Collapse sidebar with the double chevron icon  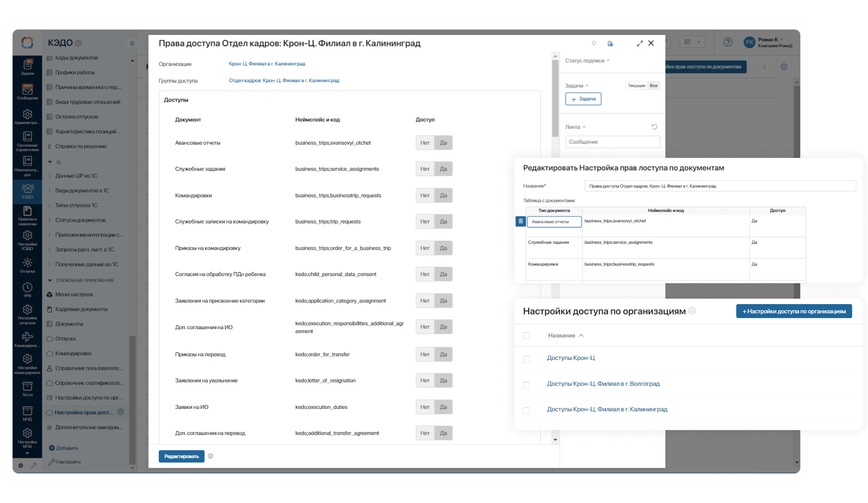pyautogui.click(x=132, y=43)
